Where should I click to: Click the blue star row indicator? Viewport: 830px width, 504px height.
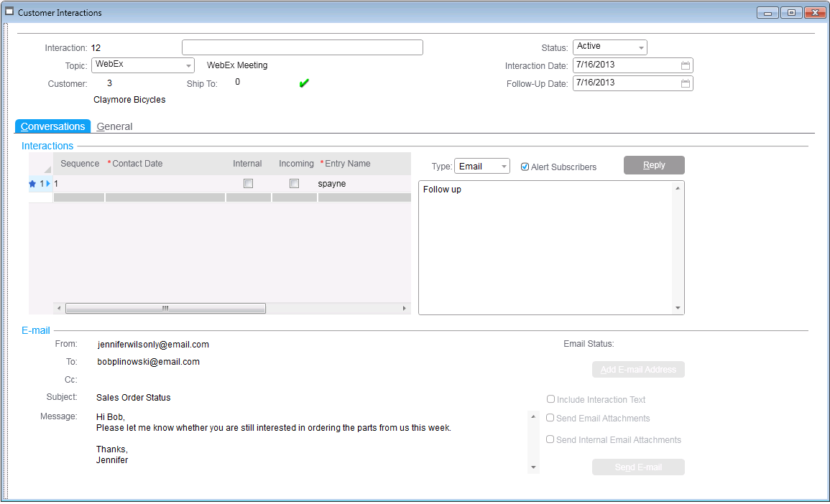32,184
